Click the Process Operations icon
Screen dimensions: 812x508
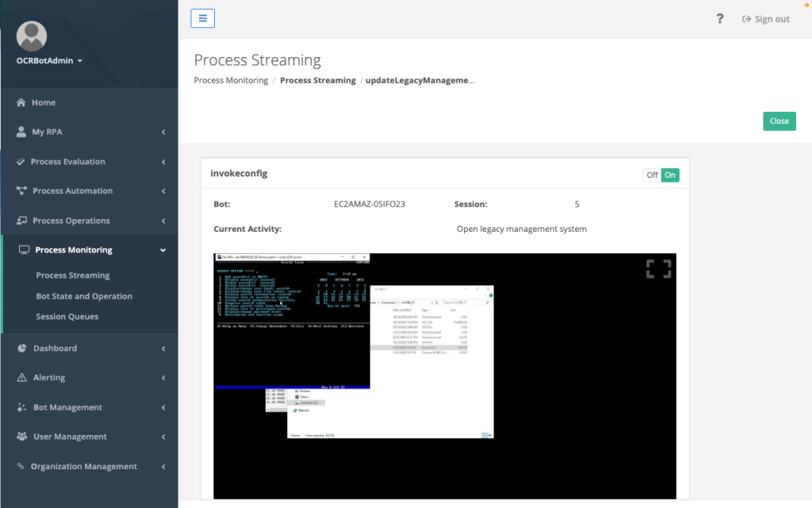(x=21, y=221)
